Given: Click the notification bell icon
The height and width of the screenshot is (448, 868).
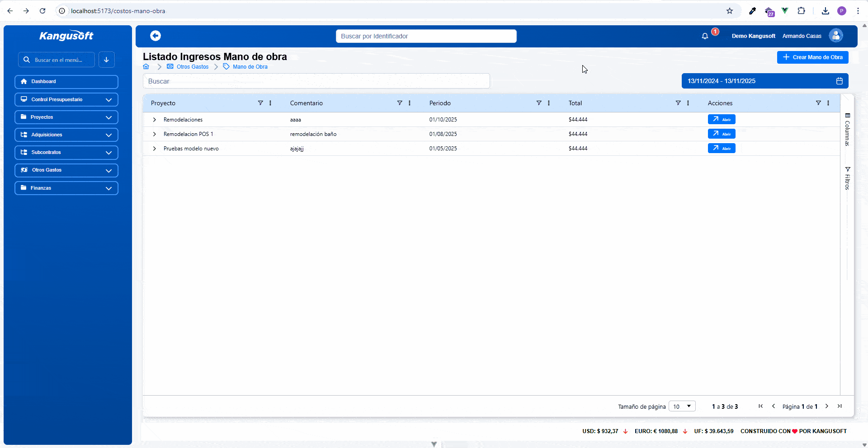Looking at the screenshot, I should pos(705,36).
